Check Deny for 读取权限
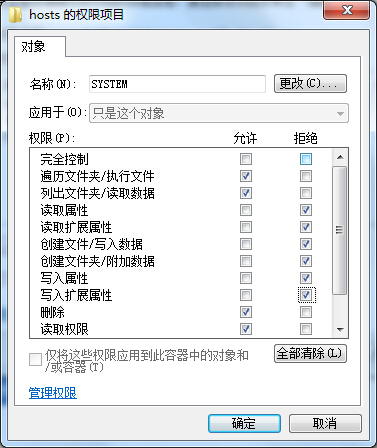Screen dimensions: 377x448 (306, 329)
